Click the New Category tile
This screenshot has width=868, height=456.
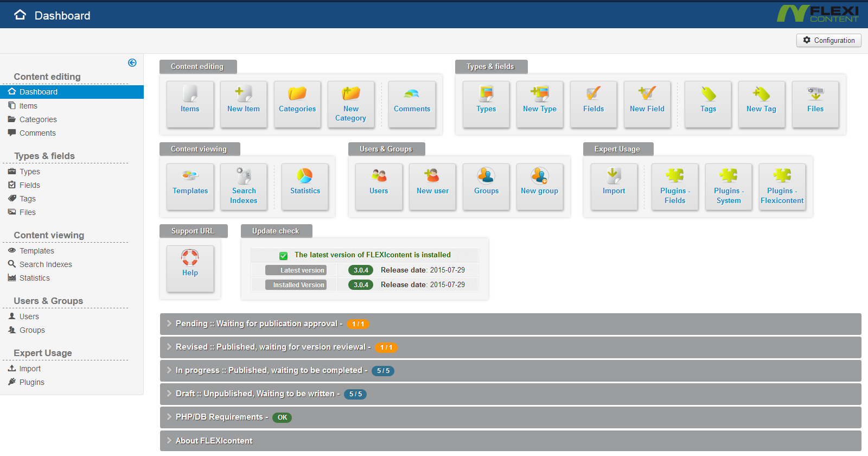(351, 104)
